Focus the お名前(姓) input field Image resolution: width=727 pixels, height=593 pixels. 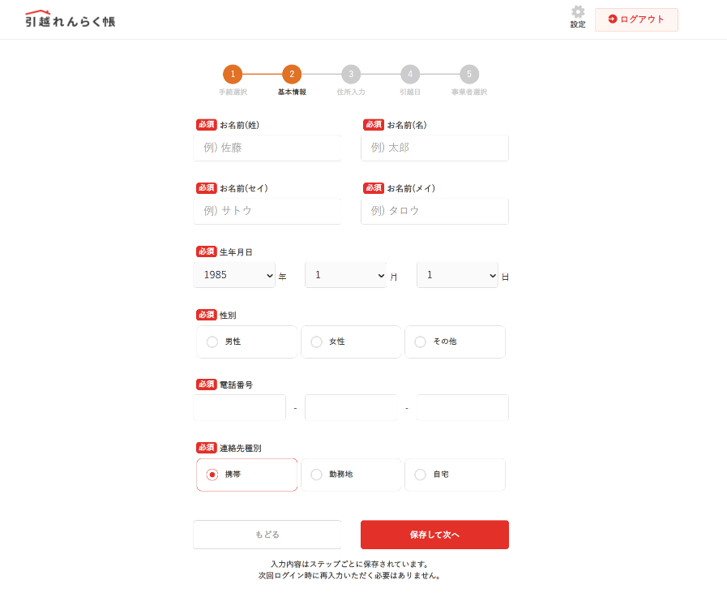click(x=267, y=148)
